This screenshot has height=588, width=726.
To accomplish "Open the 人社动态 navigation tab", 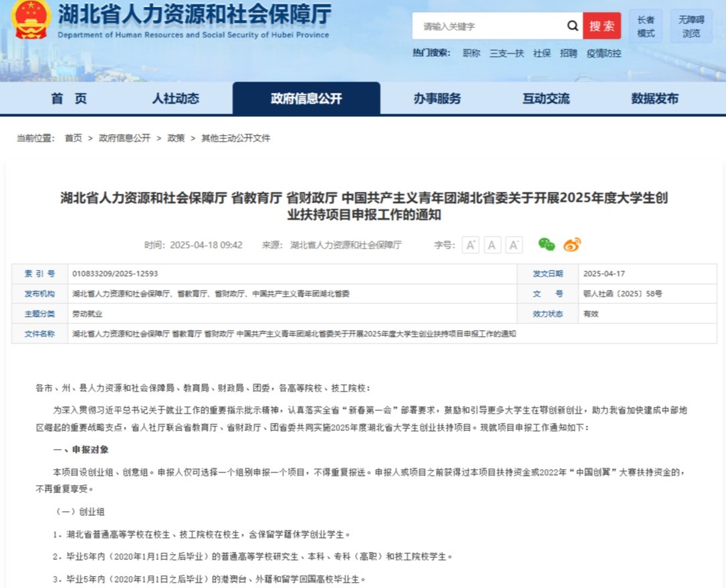I will tap(175, 99).
